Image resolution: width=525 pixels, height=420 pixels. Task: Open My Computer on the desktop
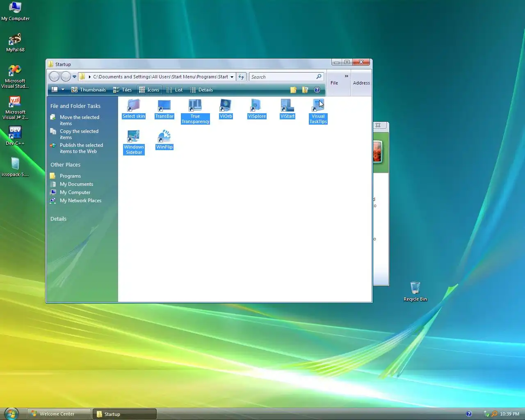(15, 11)
